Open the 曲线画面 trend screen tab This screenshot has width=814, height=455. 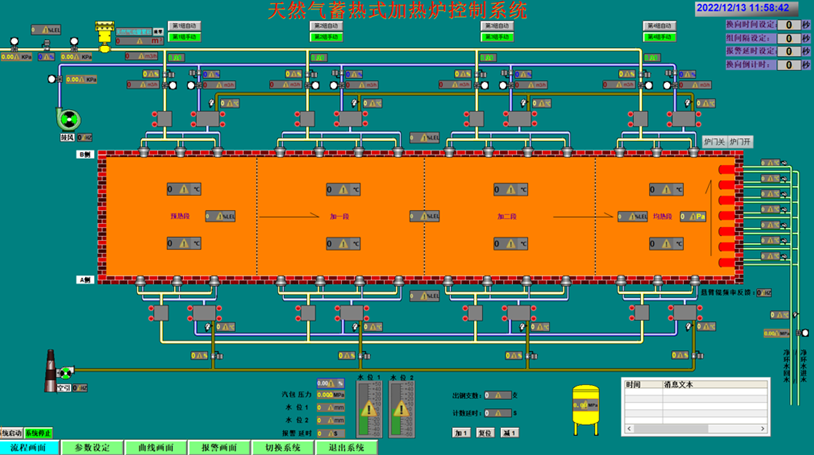tap(155, 448)
